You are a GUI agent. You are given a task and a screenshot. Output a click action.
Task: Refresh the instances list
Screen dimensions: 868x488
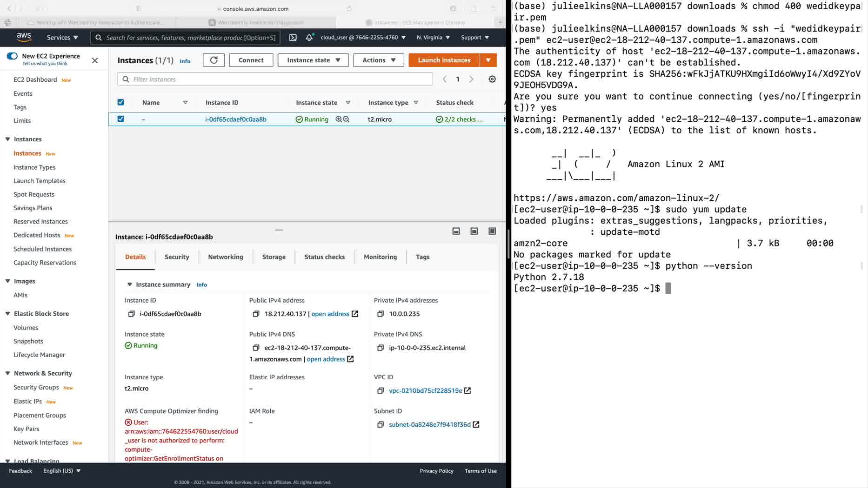(214, 60)
